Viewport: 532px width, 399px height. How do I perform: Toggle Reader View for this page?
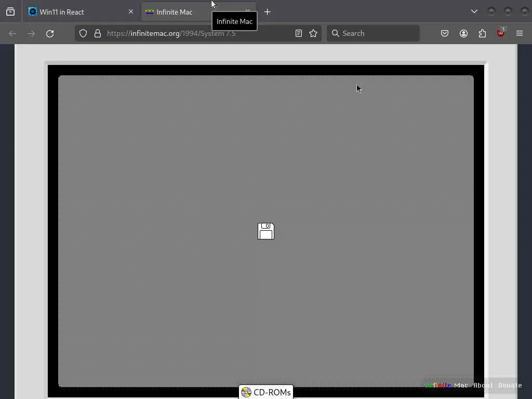pos(299,33)
